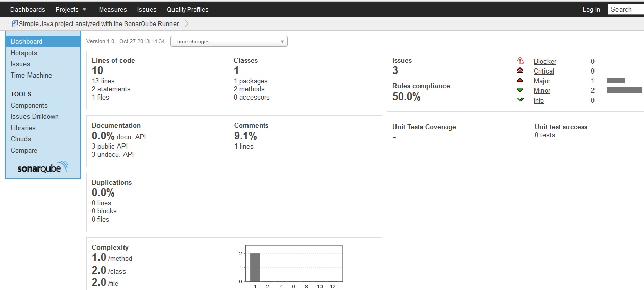
Task: Open Time Machine from the sidebar
Action: [31, 75]
